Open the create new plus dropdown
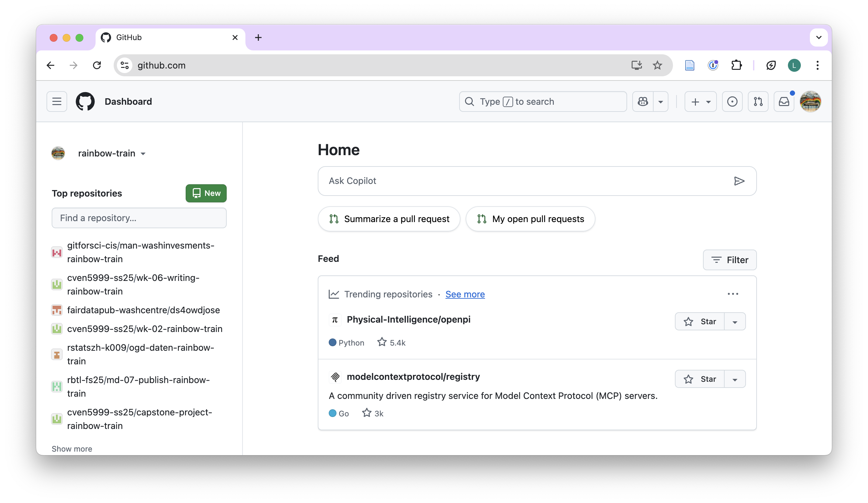Viewport: 868px width, 503px height. click(700, 102)
